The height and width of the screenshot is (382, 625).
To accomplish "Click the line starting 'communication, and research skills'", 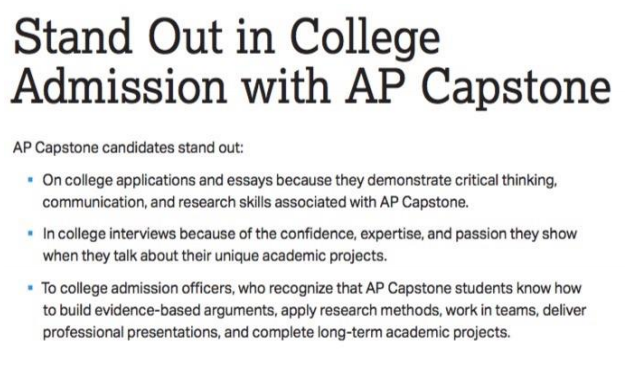I will pyautogui.click(x=256, y=203).
